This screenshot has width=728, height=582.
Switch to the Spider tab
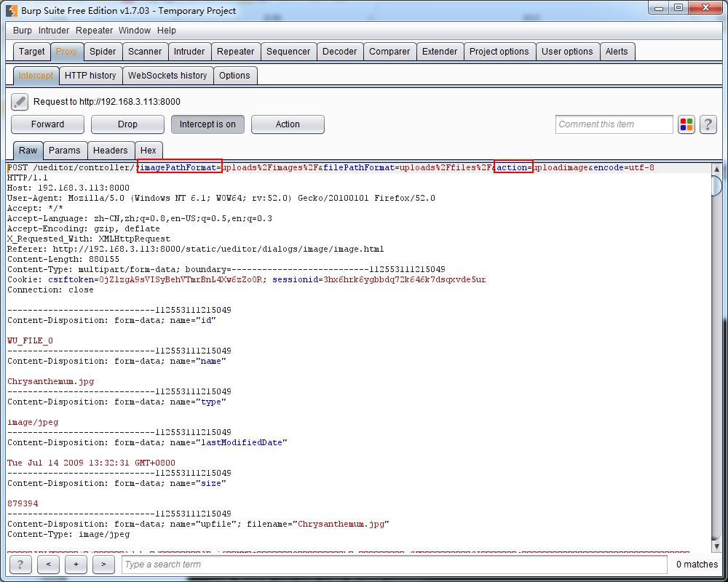point(103,52)
